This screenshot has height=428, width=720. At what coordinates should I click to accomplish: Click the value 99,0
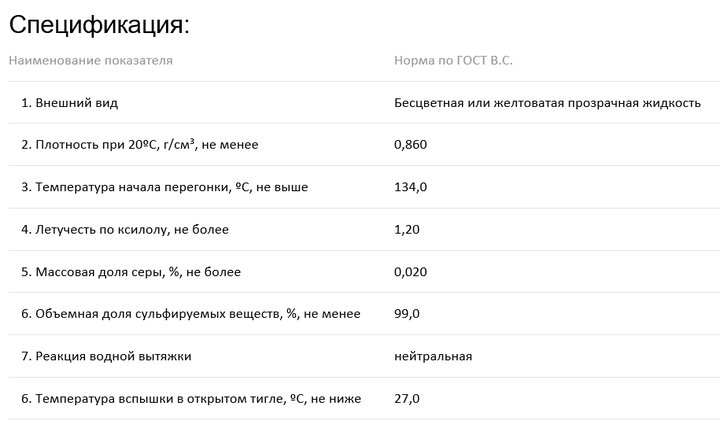tap(407, 314)
